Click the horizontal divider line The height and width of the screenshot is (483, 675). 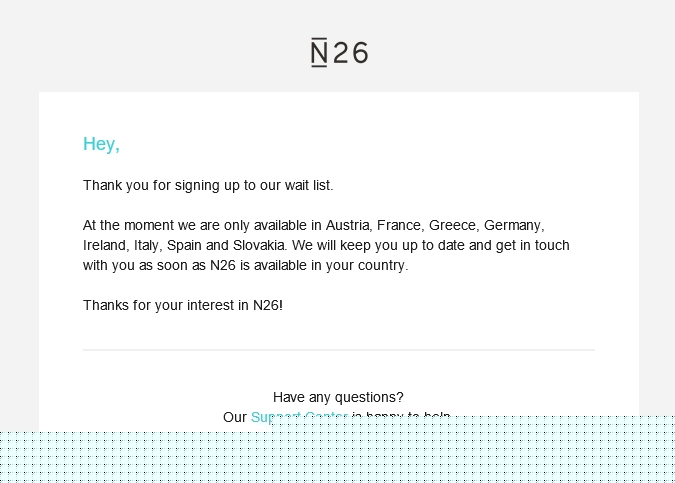point(338,350)
